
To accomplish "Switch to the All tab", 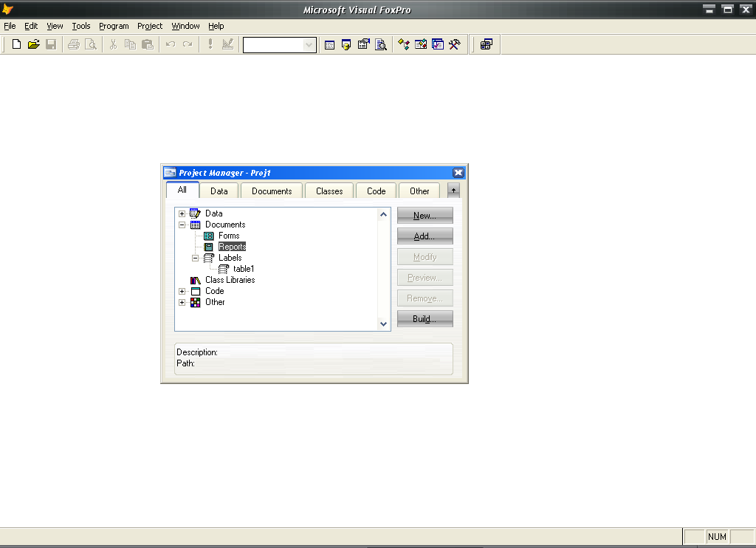I will pos(182,190).
